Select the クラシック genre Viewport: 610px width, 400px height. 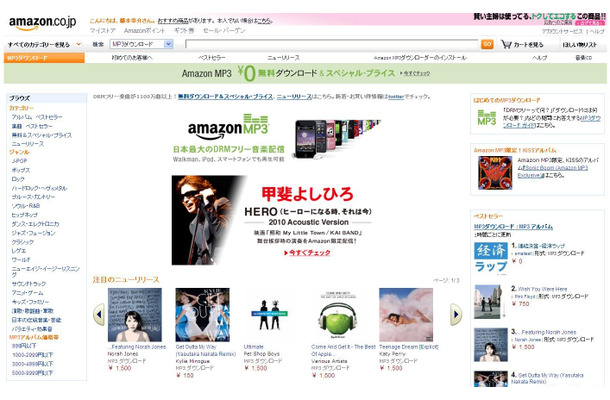[23, 242]
